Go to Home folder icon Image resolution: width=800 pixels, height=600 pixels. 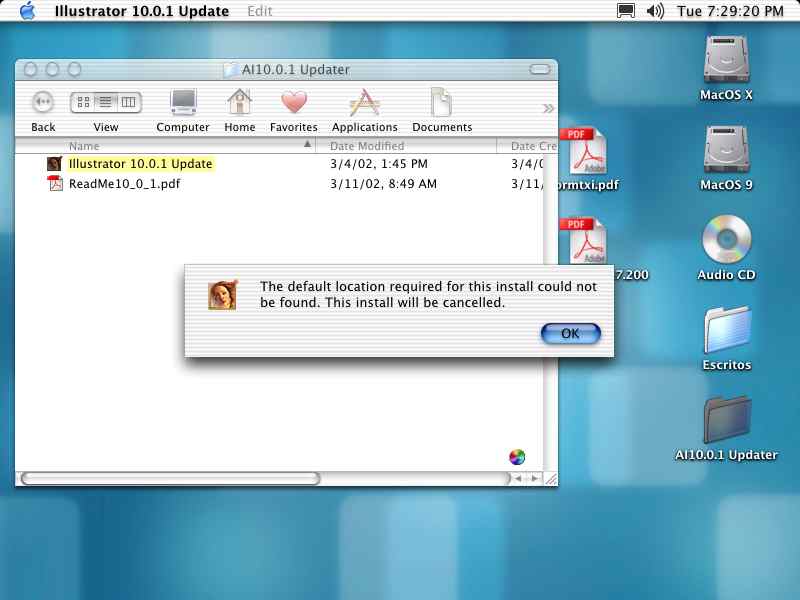click(239, 102)
